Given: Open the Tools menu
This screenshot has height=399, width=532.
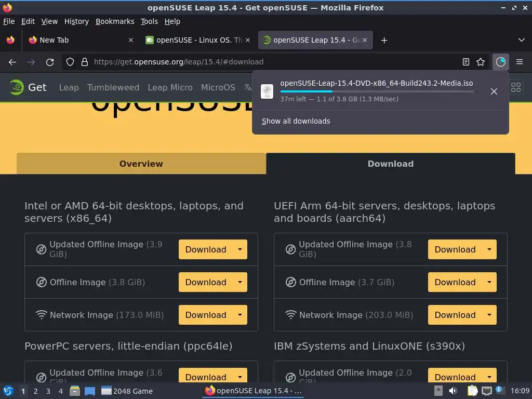Looking at the screenshot, I should click(149, 21).
